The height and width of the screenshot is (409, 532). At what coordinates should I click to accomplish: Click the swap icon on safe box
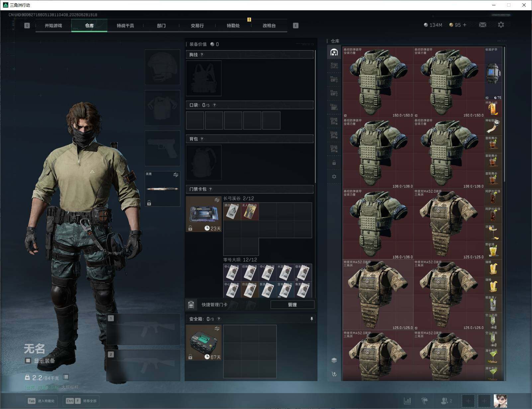[217, 329]
